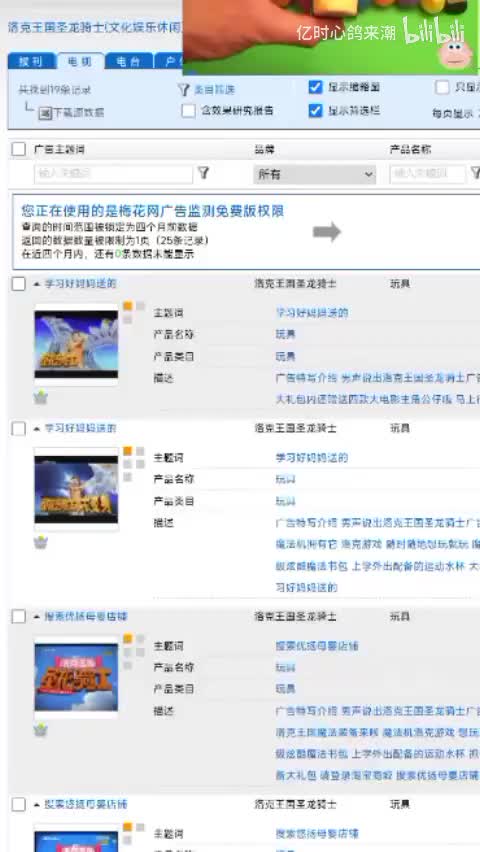Open the third record's 圣龙骑士 ad thumbnail
The height and width of the screenshot is (852, 480).
(x=76, y=677)
